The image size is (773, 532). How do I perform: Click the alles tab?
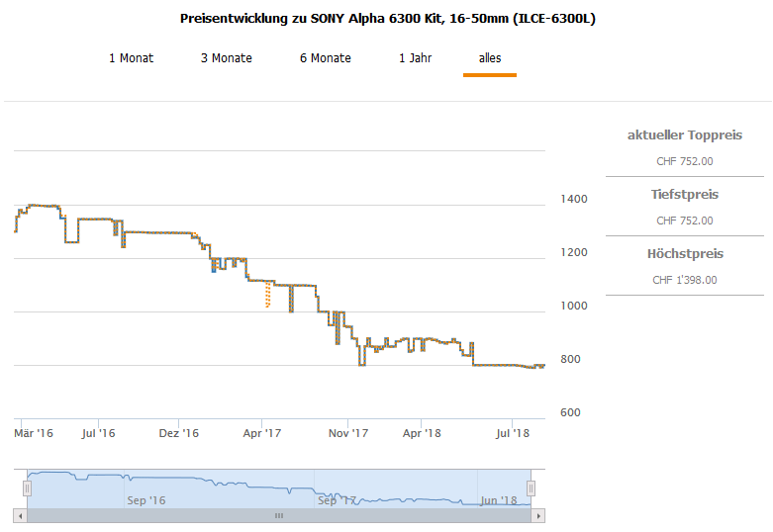tap(490, 58)
